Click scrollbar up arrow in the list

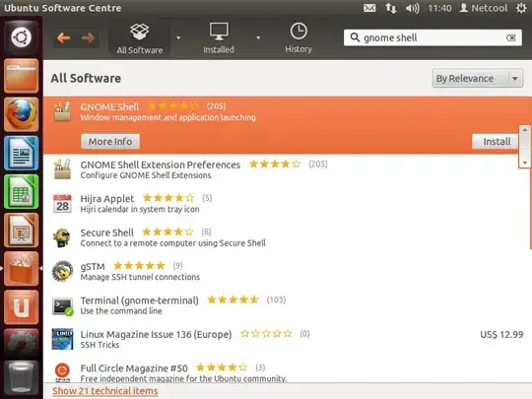point(525,130)
